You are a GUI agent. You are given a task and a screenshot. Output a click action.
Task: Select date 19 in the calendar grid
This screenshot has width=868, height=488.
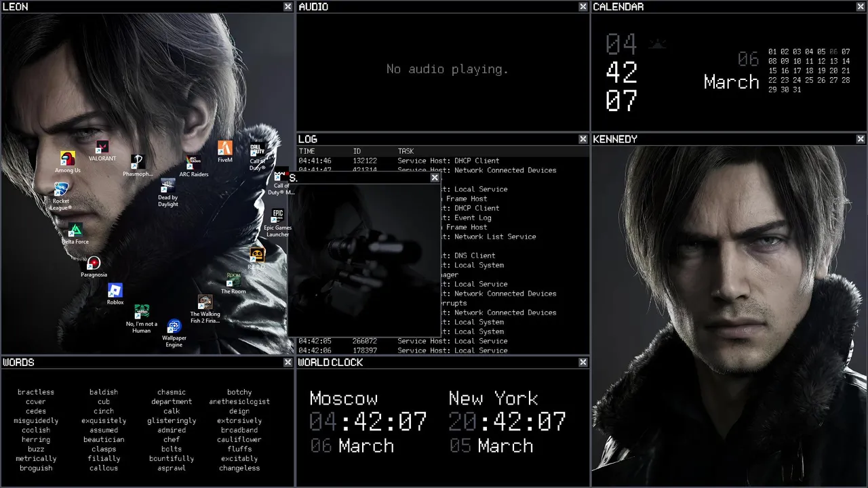pos(821,70)
